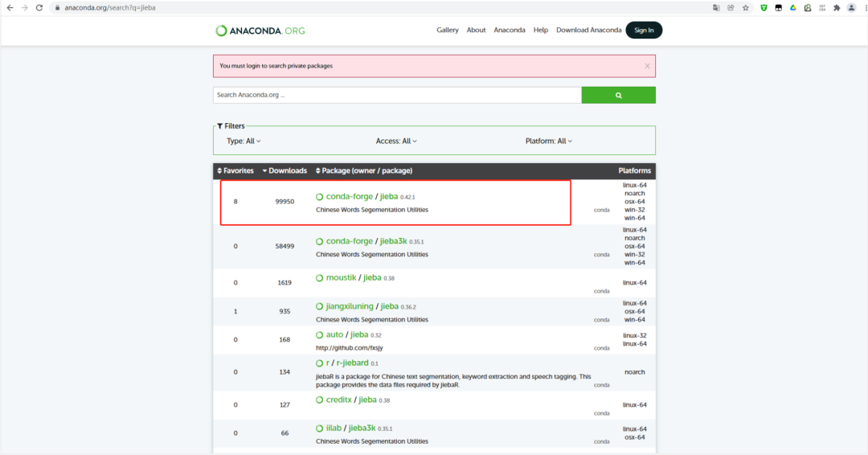Reload the page with the refresh icon
Image resolution: width=868 pixels, height=455 pixels.
tap(38, 7)
